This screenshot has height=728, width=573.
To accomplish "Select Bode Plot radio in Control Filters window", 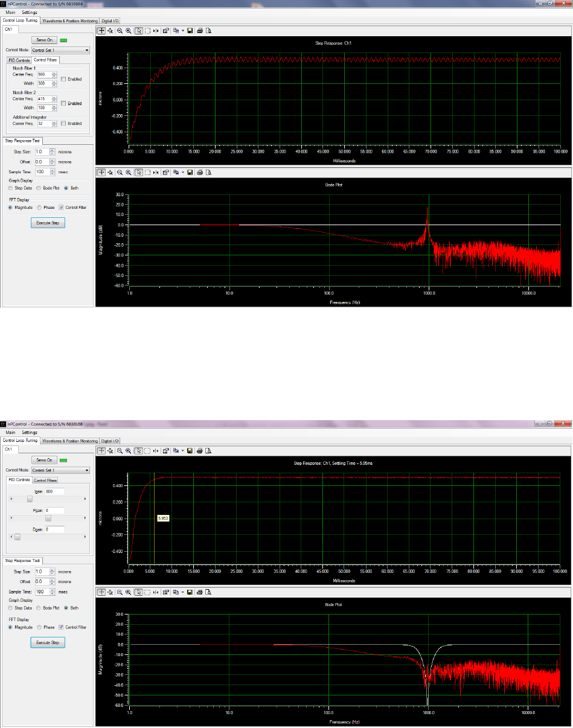I will coord(39,188).
